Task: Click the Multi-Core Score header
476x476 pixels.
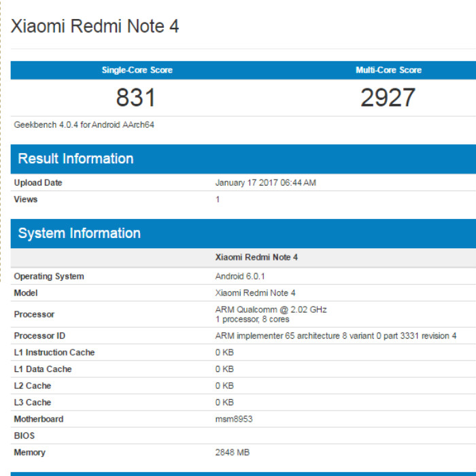Action: pyautogui.click(x=388, y=70)
